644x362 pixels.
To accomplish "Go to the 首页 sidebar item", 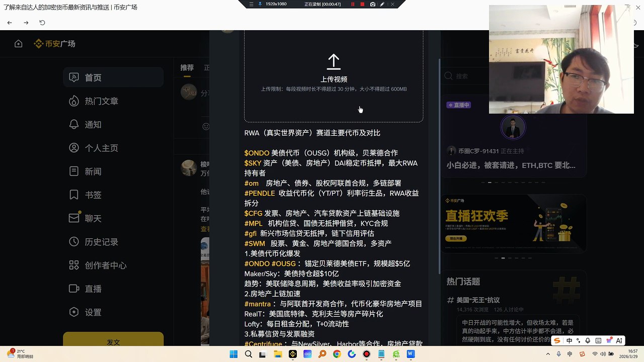I will pos(113,77).
